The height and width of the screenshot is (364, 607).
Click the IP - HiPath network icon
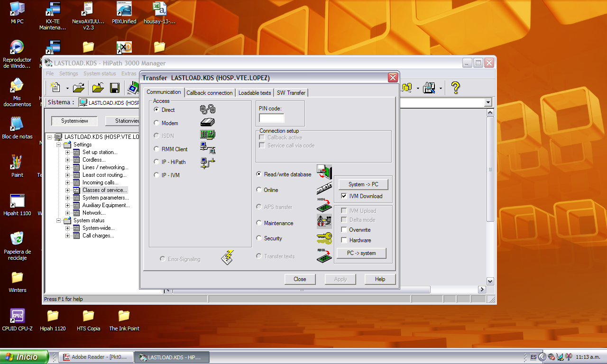(208, 163)
